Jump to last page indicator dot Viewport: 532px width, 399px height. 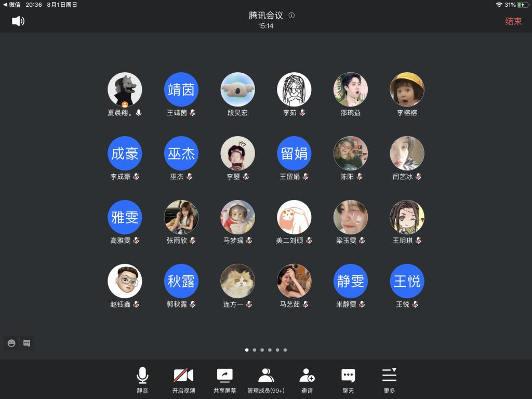click(x=285, y=350)
